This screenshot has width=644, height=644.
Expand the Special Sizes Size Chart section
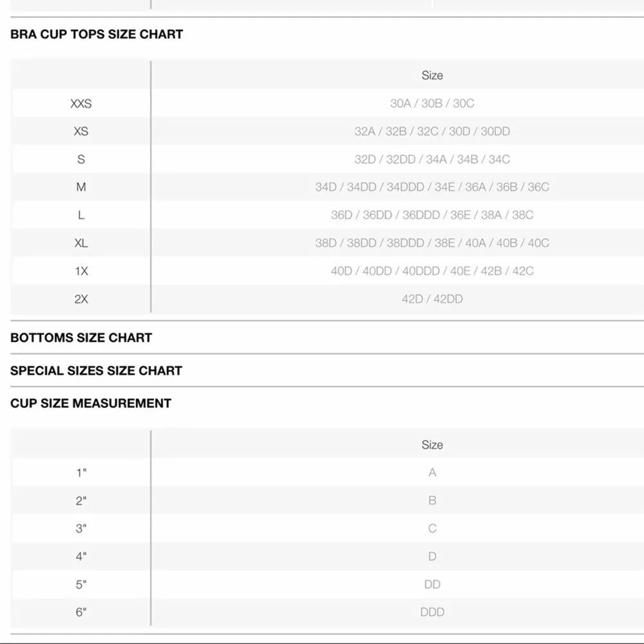coord(96,370)
